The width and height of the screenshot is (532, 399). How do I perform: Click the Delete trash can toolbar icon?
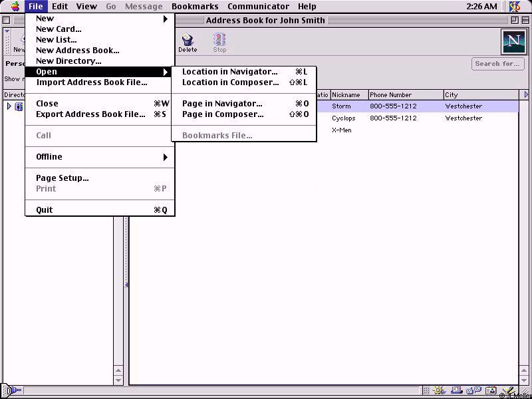(x=188, y=41)
